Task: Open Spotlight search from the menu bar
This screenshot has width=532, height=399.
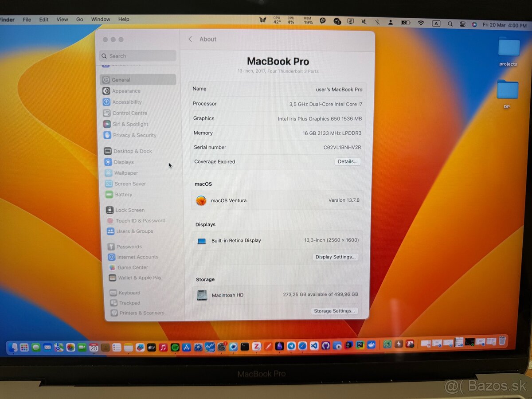Action: click(x=450, y=20)
